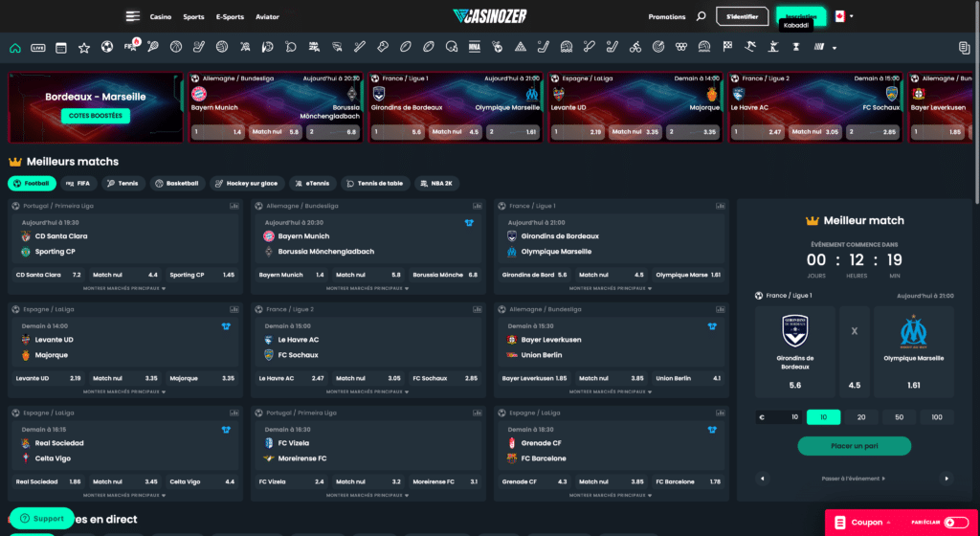Select the Olympic rings icon
This screenshot has height=536, width=980.
click(x=681, y=47)
